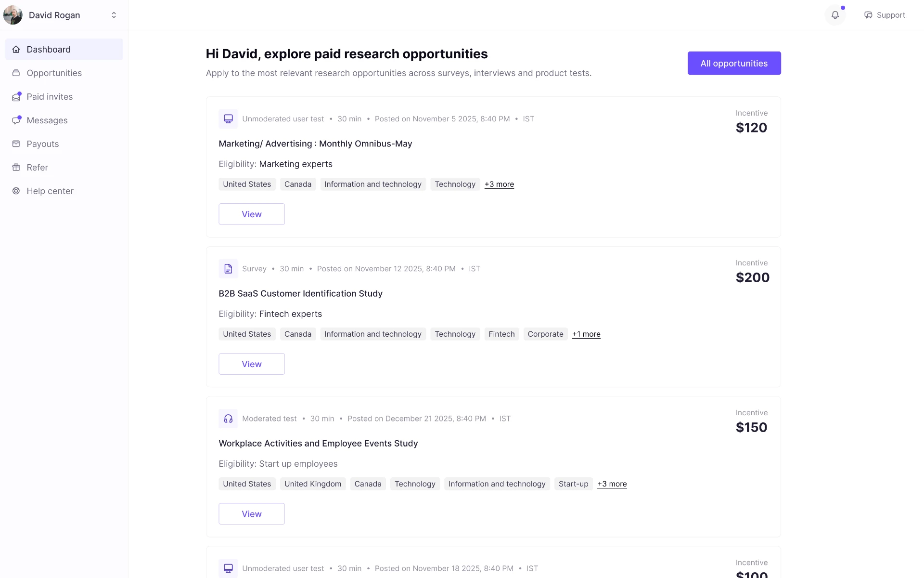Image resolution: width=924 pixels, height=578 pixels.
Task: Click the Payouts wallet icon
Action: click(x=16, y=144)
